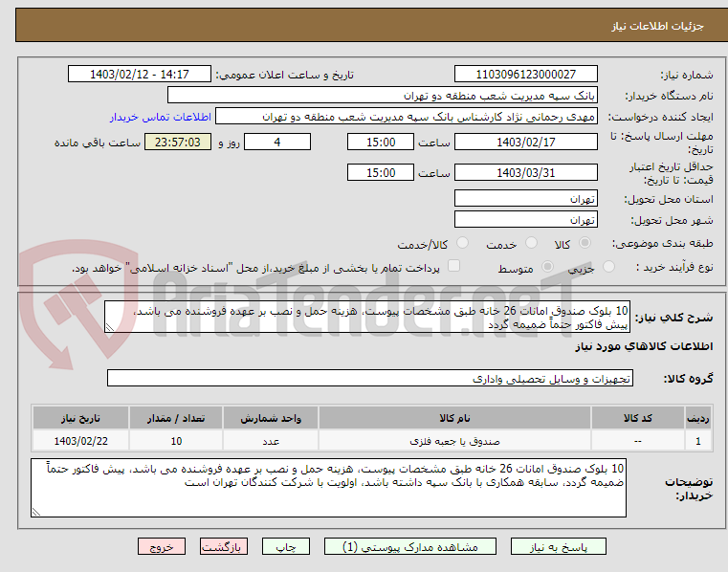This screenshot has width=728, height=572.
Task: Click the need date cell 1403/02/22
Action: click(80, 441)
